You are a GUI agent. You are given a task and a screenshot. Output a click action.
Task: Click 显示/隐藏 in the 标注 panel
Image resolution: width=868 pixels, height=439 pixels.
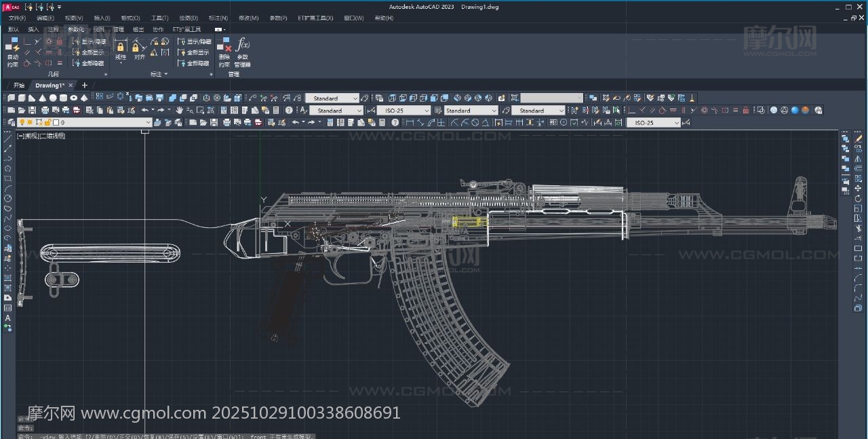coord(195,41)
